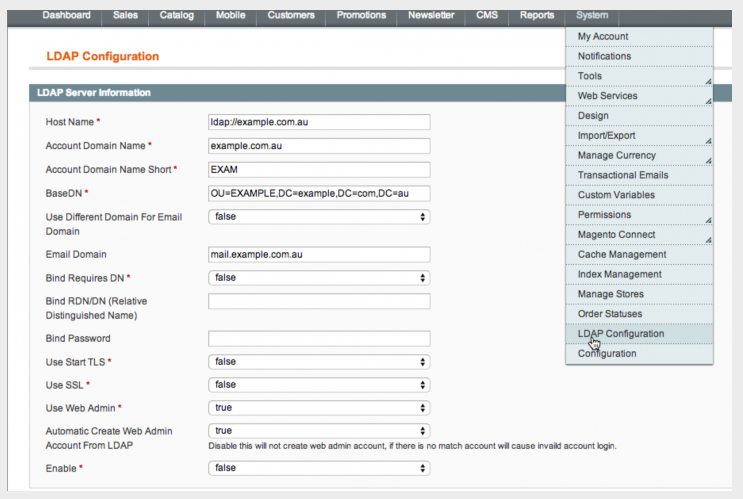Open Design from System menu

point(639,116)
